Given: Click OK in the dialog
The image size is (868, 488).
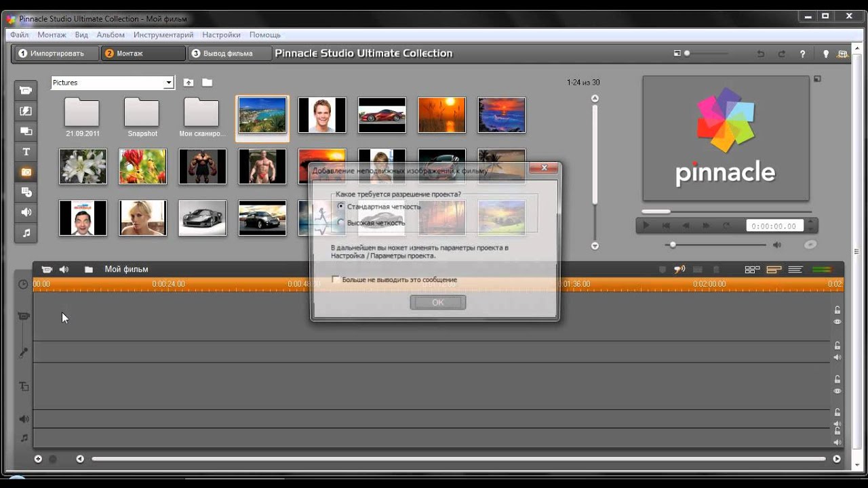Looking at the screenshot, I should click(438, 302).
